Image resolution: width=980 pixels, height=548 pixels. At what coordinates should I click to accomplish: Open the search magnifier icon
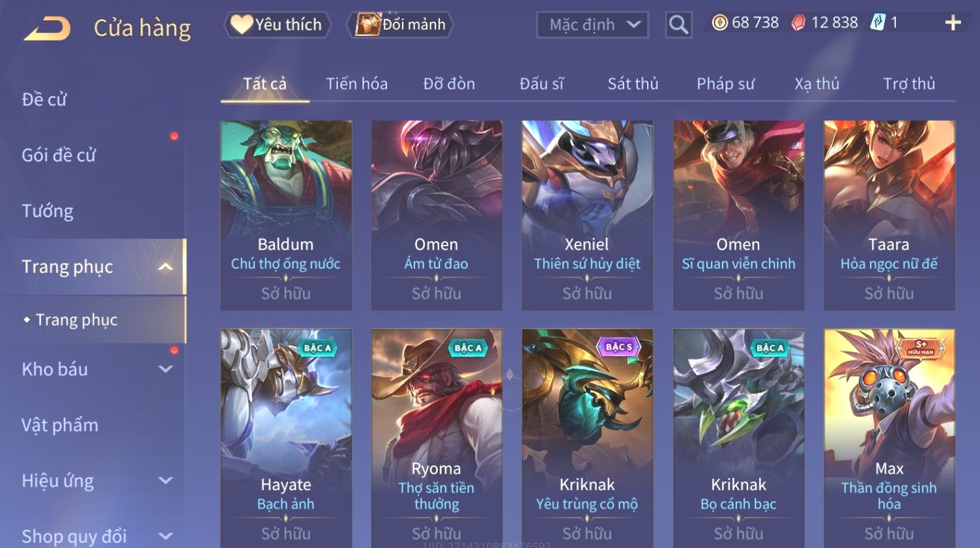pyautogui.click(x=678, y=25)
